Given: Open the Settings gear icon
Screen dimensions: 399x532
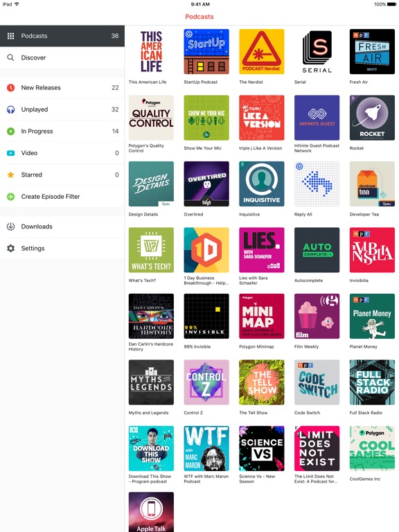Looking at the screenshot, I should point(10,249).
